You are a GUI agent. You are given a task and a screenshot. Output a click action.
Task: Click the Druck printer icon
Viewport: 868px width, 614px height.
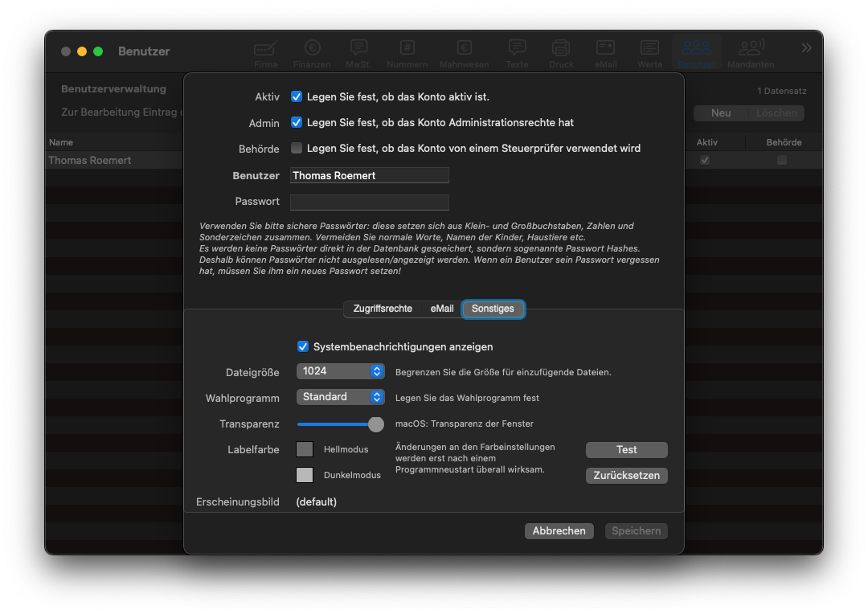(x=561, y=53)
